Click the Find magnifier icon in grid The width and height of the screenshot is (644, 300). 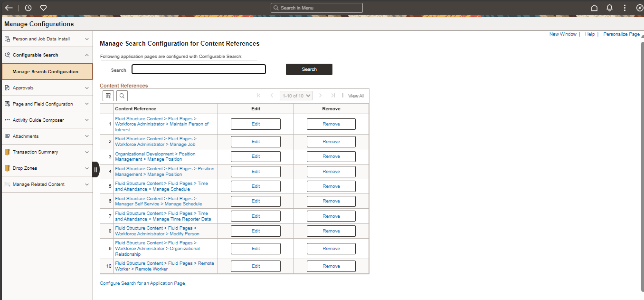[x=122, y=96]
